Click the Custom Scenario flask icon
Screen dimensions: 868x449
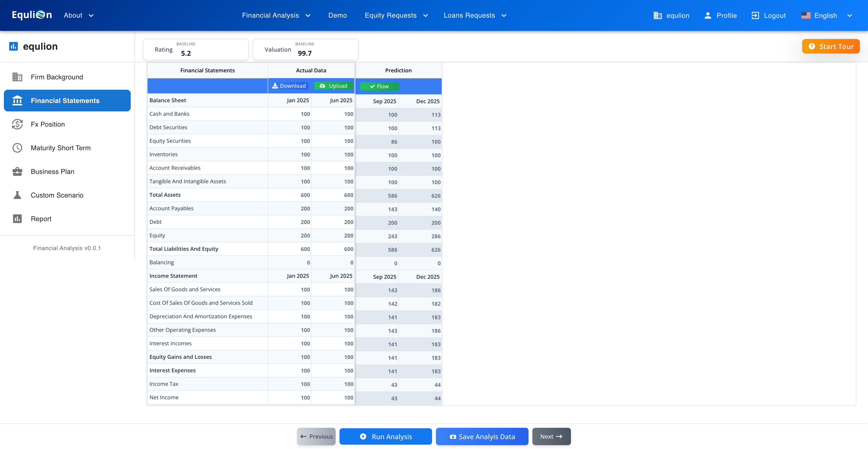[17, 195]
